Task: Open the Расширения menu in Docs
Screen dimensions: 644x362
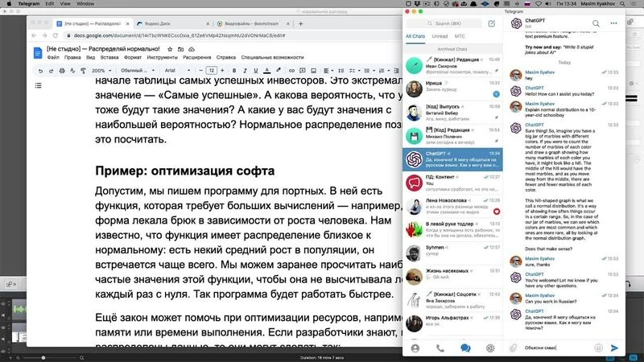Action: pyautogui.click(x=196, y=57)
